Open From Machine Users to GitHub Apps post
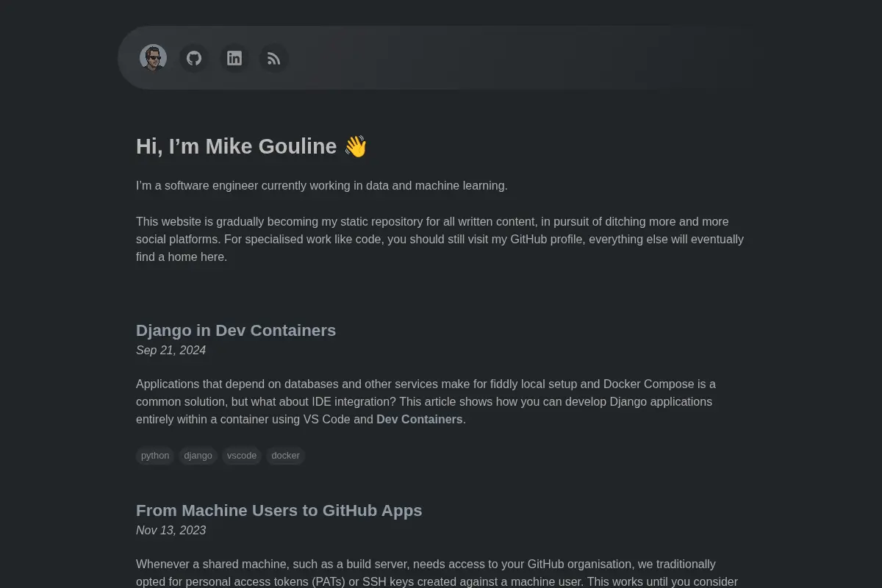The image size is (882, 588). [279, 511]
